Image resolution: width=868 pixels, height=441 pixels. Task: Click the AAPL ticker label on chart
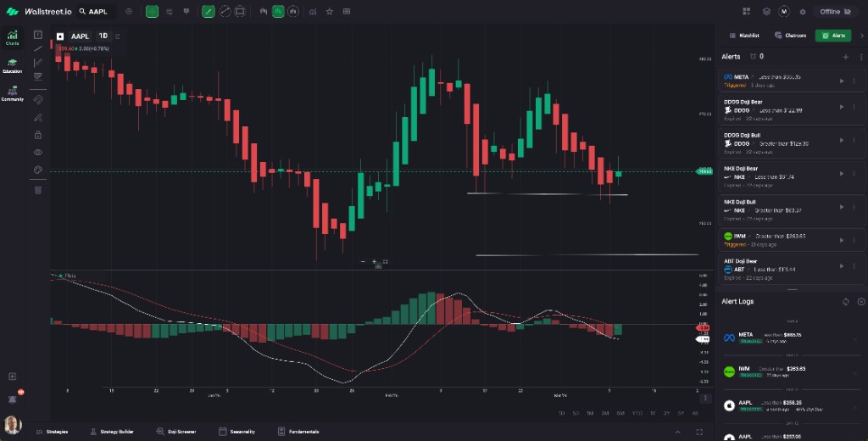click(80, 36)
